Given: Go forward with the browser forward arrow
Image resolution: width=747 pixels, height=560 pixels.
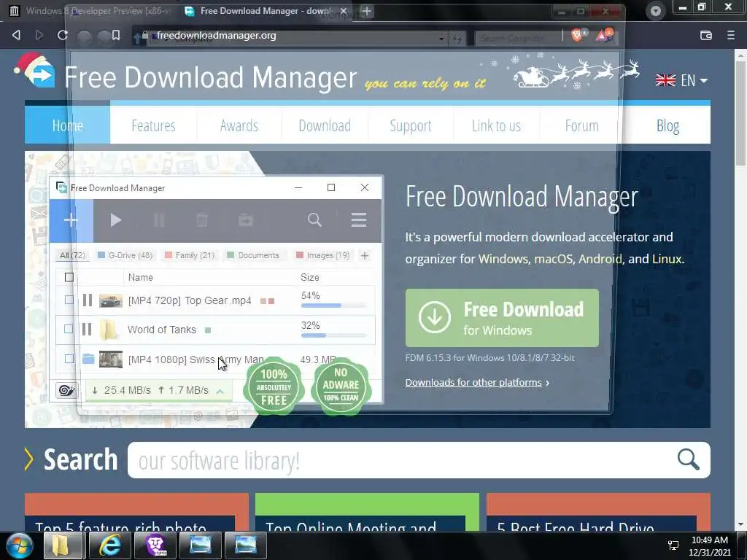Looking at the screenshot, I should pyautogui.click(x=39, y=35).
